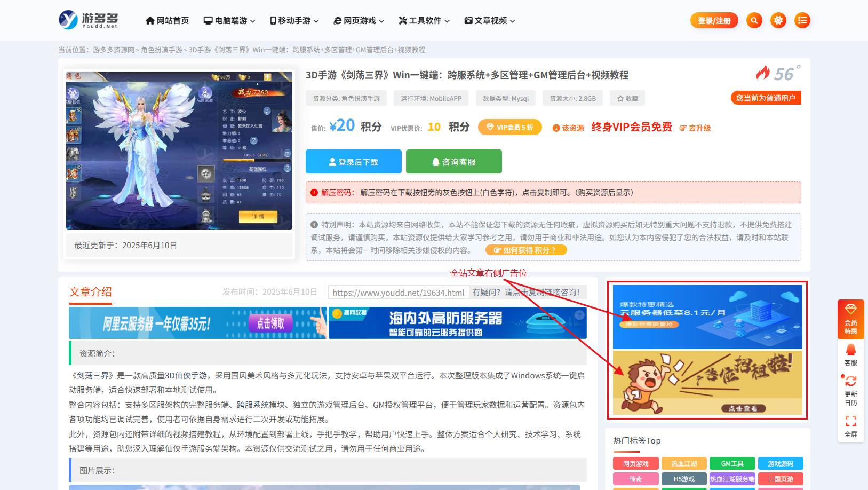
Task: Click the 热门标签Top heading
Action: tap(637, 440)
